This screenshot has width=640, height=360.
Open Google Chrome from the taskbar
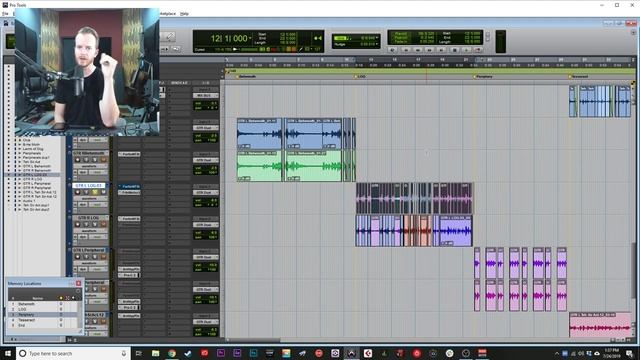pos(172,353)
